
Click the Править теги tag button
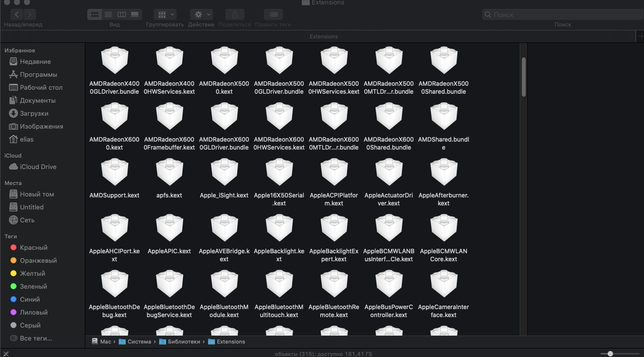click(273, 14)
